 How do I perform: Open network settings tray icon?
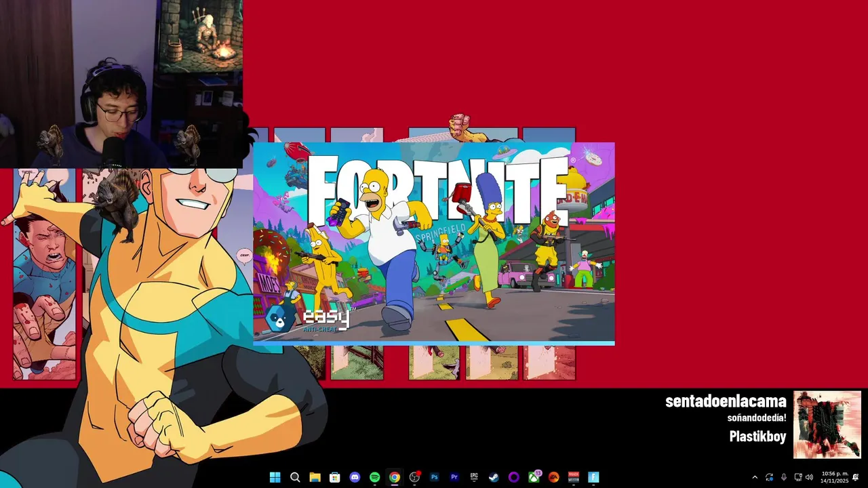[x=798, y=477]
